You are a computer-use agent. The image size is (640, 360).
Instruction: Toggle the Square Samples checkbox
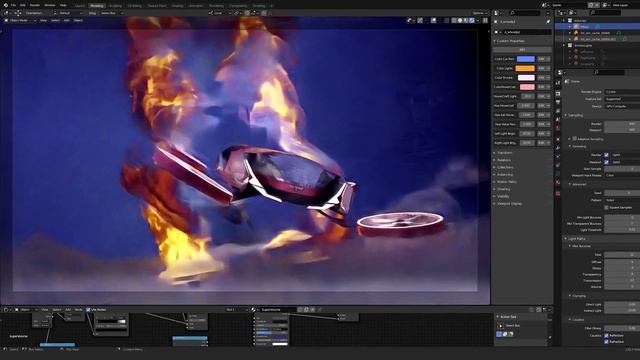[x=606, y=207]
